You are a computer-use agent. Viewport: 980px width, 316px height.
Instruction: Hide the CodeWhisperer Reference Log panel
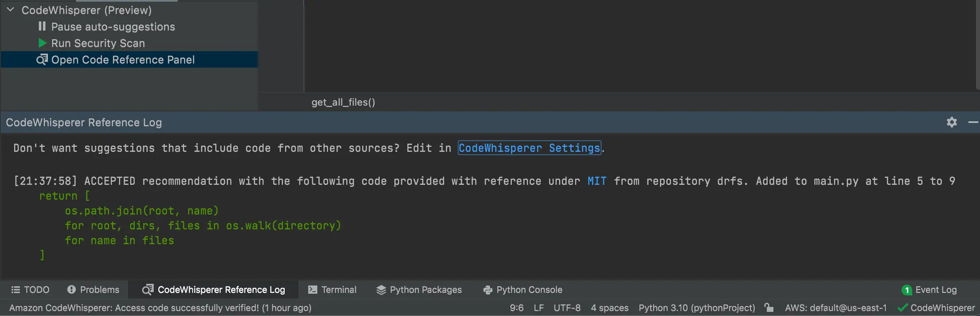(x=973, y=122)
